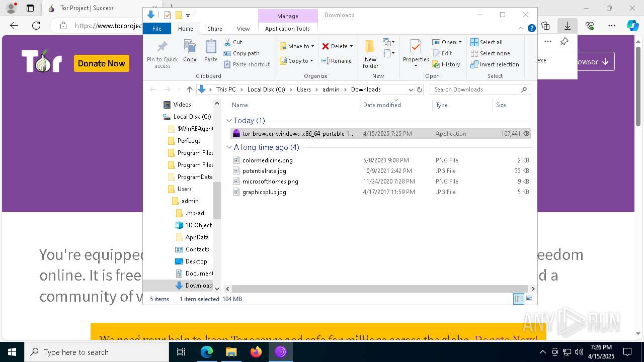Click Pin to Quick access icon
The height and width of the screenshot is (362, 644).
(x=162, y=54)
